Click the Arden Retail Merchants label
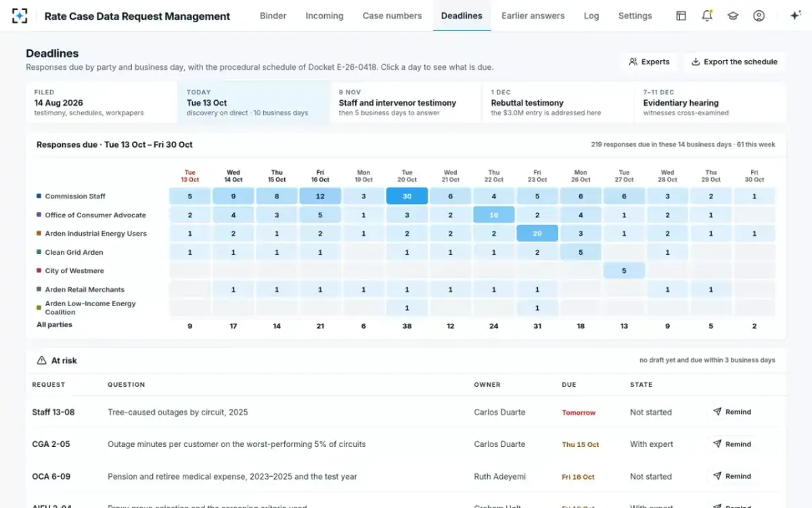Screen dimensions: 812x508 (x=85, y=289)
